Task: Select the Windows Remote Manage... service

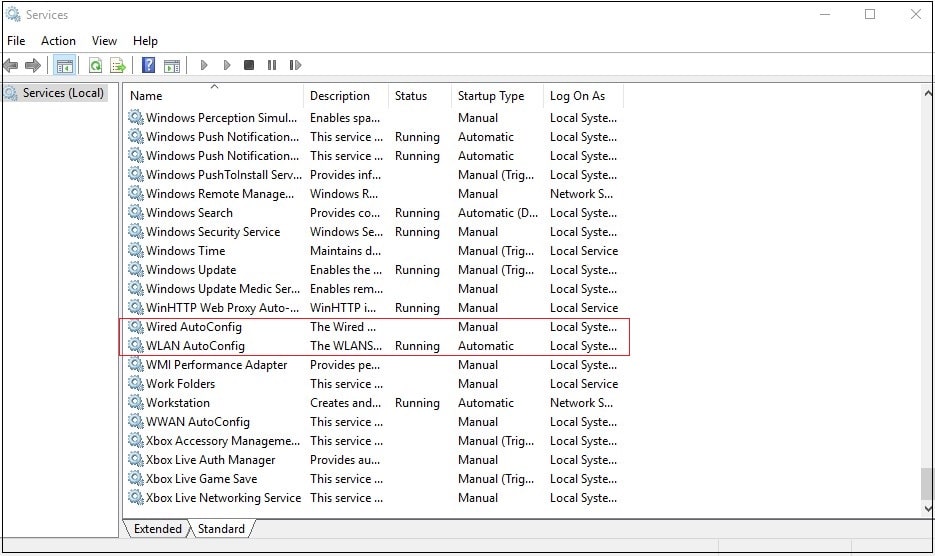Action: click(373, 194)
